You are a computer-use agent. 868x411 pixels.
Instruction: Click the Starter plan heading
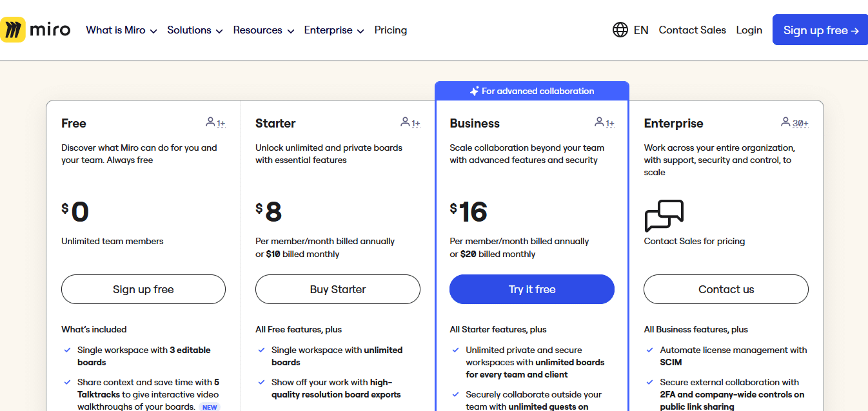coord(275,123)
